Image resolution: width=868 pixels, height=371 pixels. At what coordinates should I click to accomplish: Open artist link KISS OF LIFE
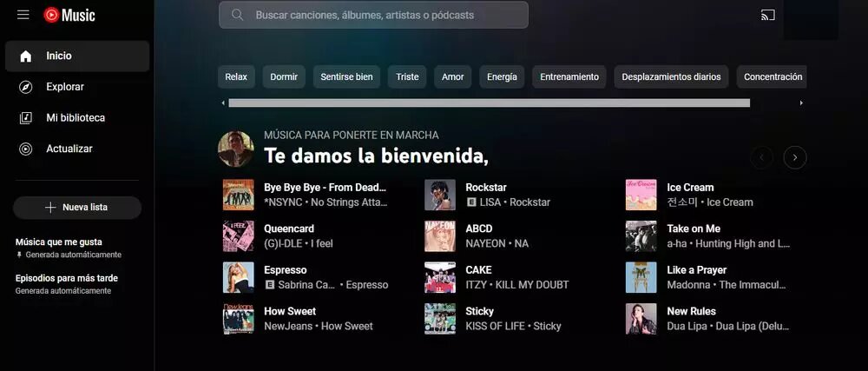coord(495,326)
